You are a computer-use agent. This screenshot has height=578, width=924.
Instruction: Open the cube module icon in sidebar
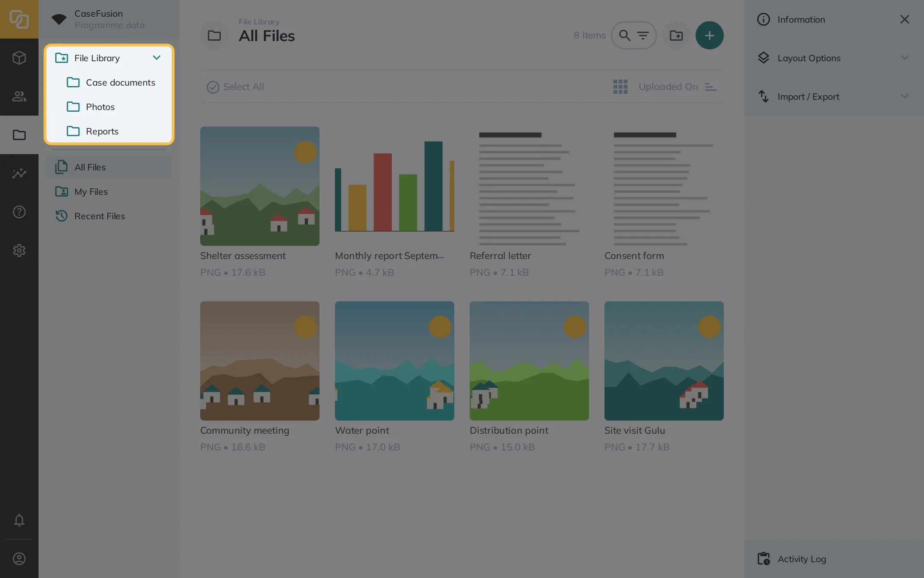(x=19, y=58)
